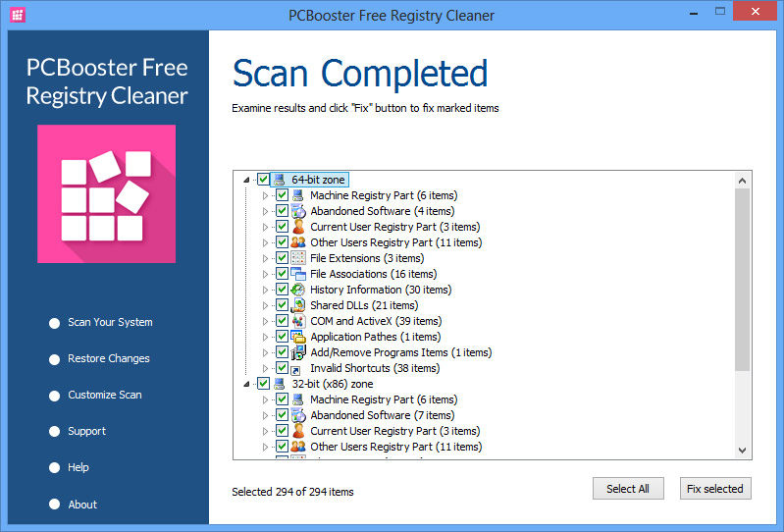Select 'History Information (30 items)' row
Image resolution: width=784 pixels, height=532 pixels.
click(x=381, y=290)
